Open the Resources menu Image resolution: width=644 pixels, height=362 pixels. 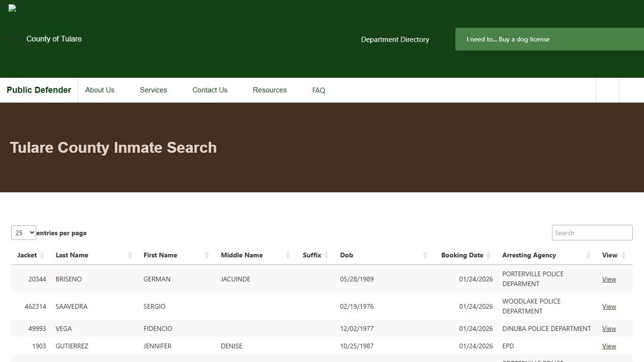point(269,90)
